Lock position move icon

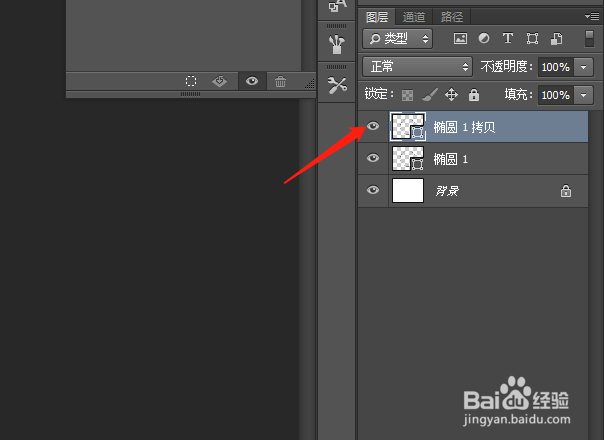451,94
